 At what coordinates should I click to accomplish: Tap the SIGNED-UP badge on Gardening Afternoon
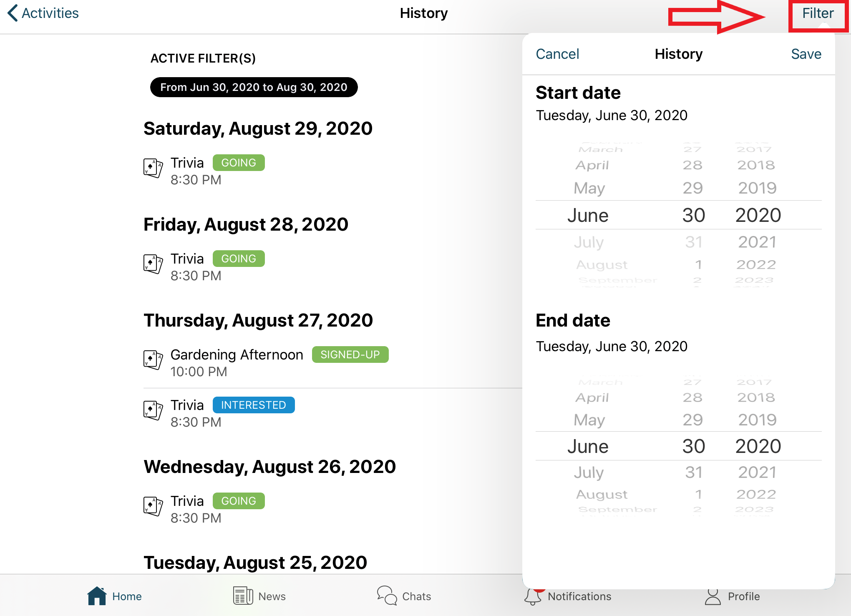350,355
